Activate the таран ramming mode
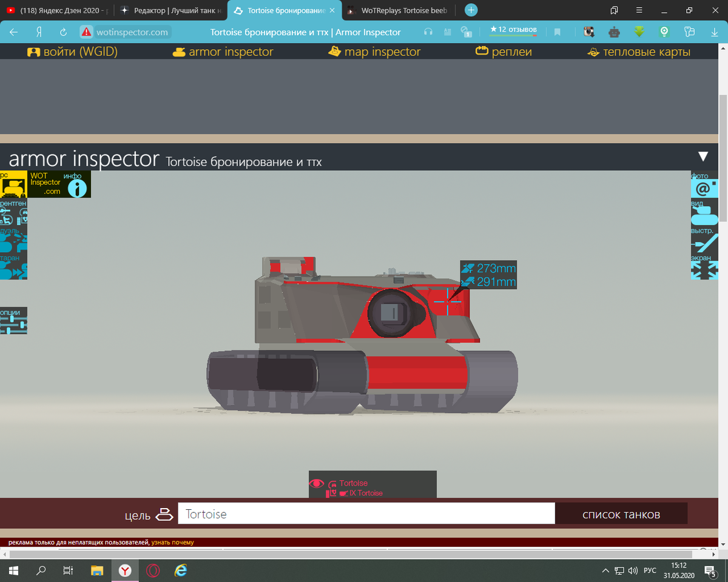Image resolution: width=728 pixels, height=582 pixels. point(13,266)
